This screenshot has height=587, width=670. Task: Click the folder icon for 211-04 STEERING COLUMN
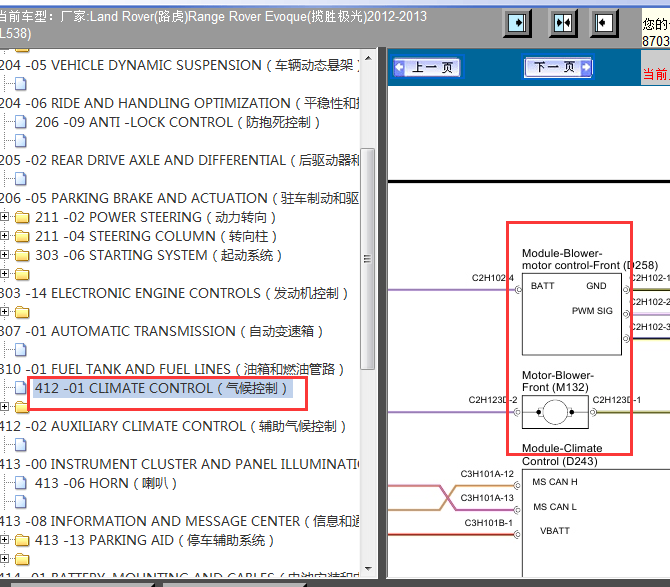click(22, 236)
